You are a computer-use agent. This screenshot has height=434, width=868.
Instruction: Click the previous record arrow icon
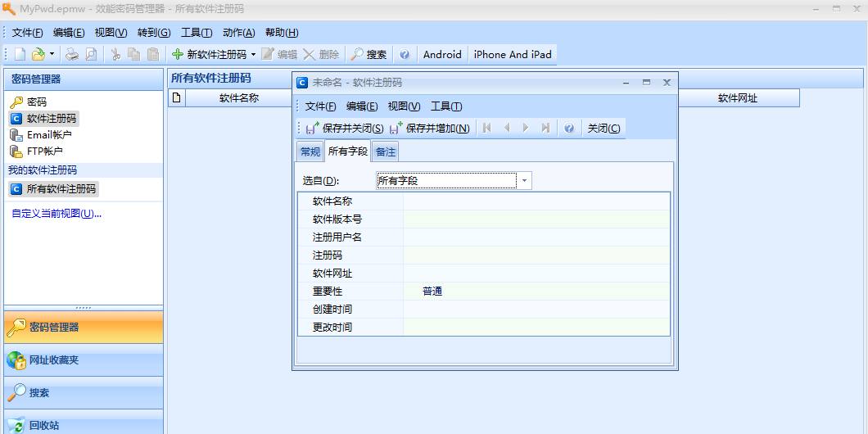507,129
